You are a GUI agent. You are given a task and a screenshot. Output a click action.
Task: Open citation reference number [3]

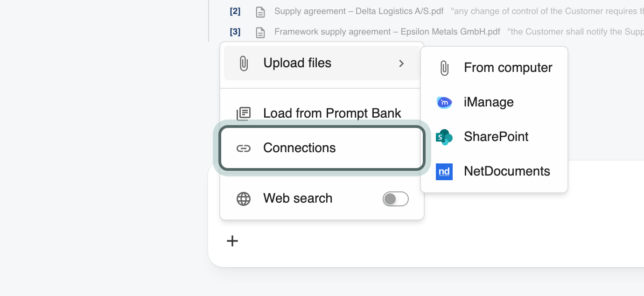235,32
